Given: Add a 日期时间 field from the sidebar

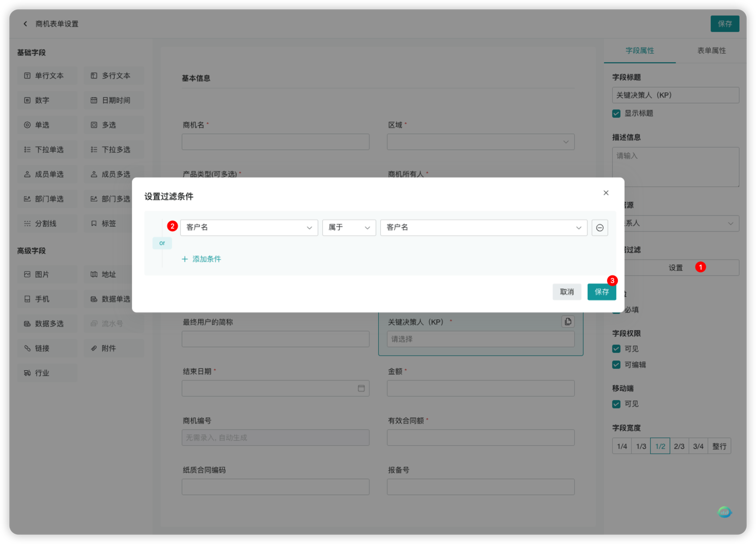Looking at the screenshot, I should 113,100.
